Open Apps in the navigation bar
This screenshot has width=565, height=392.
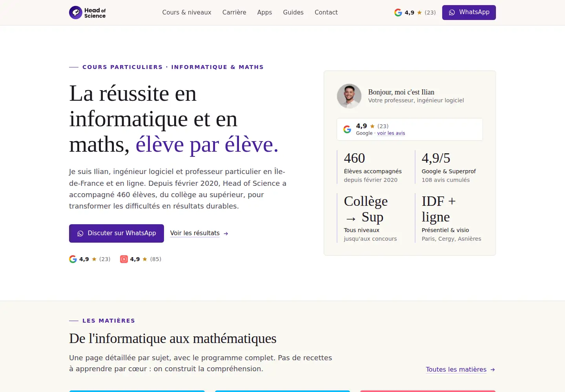coord(264,13)
